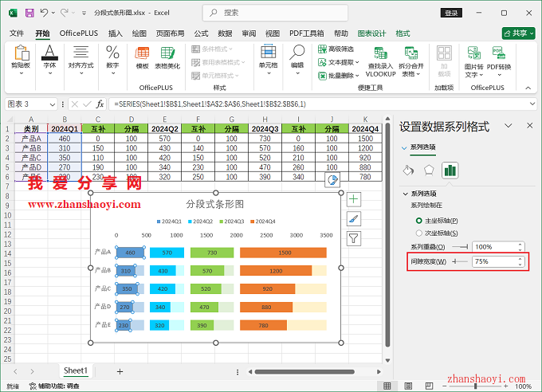Click the Chart Filters funnel button
This screenshot has height=392, width=542.
pos(354,237)
